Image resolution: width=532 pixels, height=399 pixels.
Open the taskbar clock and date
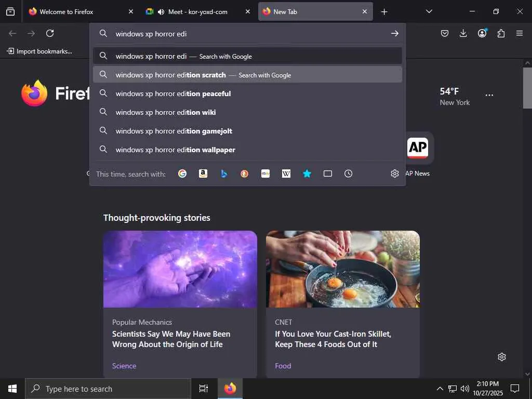point(488,389)
